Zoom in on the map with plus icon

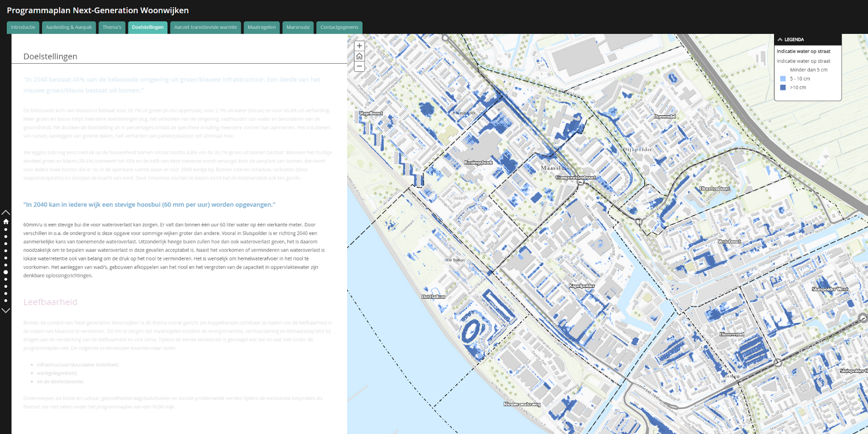pyautogui.click(x=359, y=45)
